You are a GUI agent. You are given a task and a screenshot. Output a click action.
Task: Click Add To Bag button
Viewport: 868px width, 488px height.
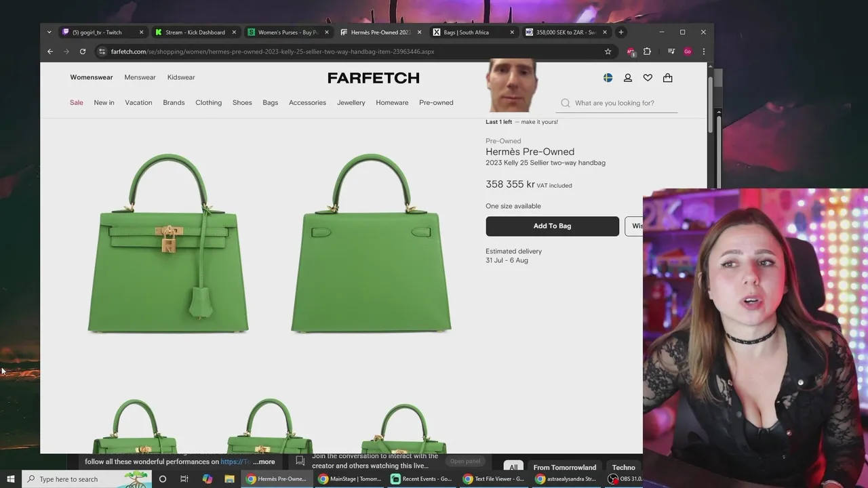pyautogui.click(x=552, y=226)
